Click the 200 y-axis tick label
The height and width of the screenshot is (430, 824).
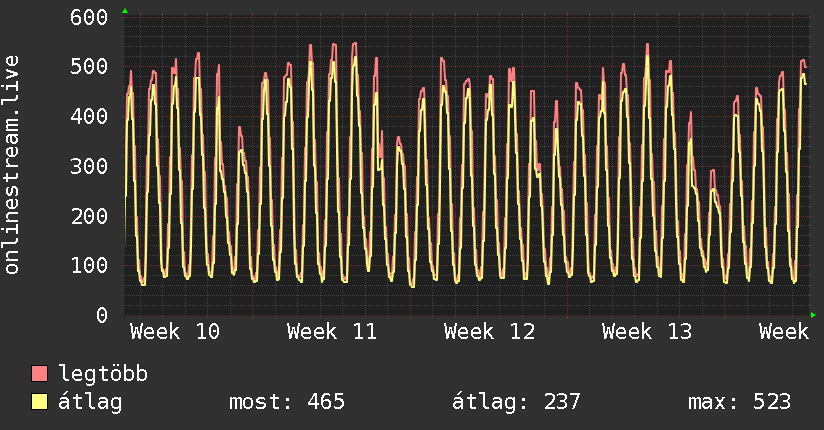pyautogui.click(x=89, y=216)
